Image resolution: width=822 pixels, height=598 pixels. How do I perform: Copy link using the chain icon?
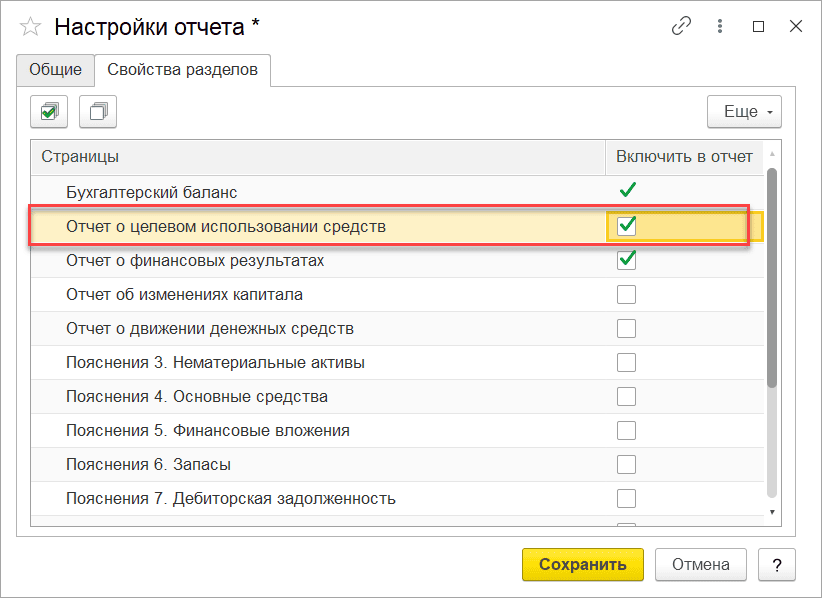tap(682, 27)
